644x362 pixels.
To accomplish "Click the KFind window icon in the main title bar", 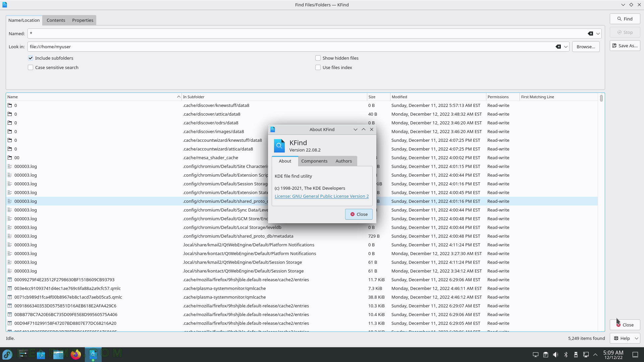I will coord(5,5).
